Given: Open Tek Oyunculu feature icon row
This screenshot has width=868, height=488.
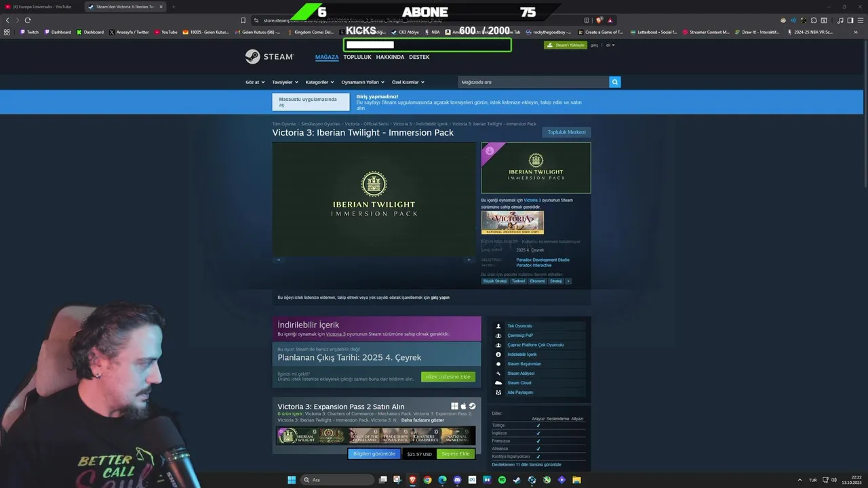Looking at the screenshot, I should [x=540, y=326].
